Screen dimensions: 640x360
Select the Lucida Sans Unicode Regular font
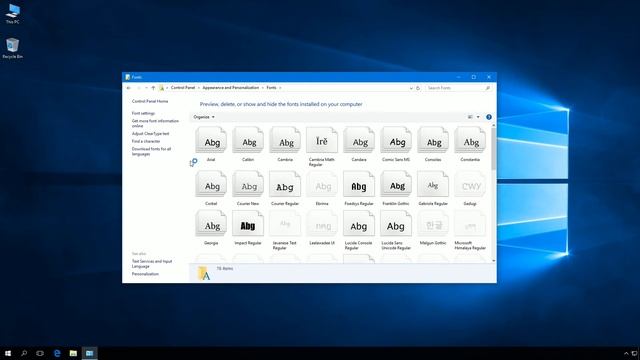[396, 224]
